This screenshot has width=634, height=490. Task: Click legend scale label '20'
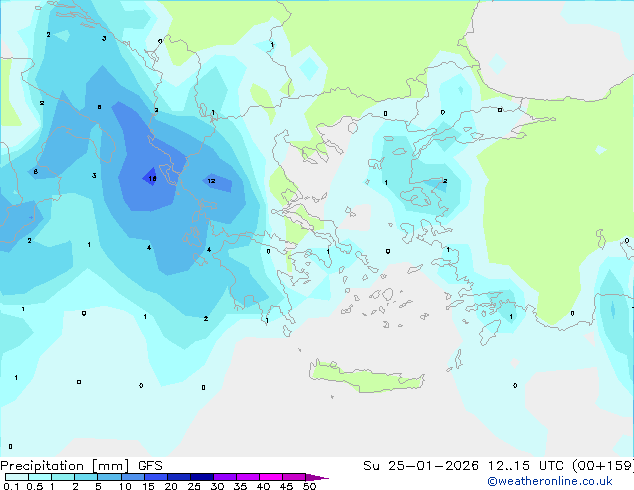click(171, 486)
